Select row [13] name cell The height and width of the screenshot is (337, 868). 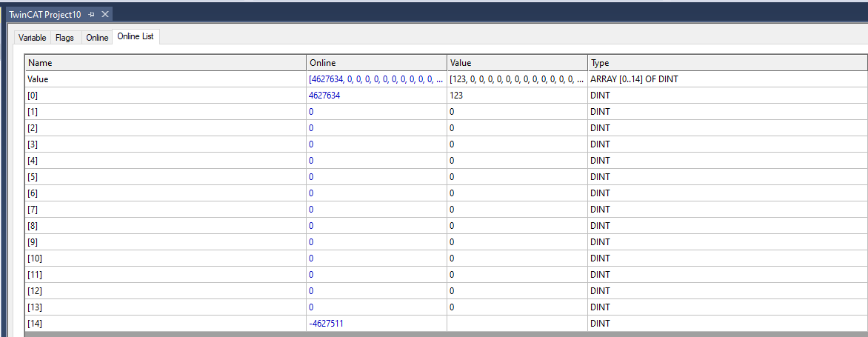[x=165, y=307]
